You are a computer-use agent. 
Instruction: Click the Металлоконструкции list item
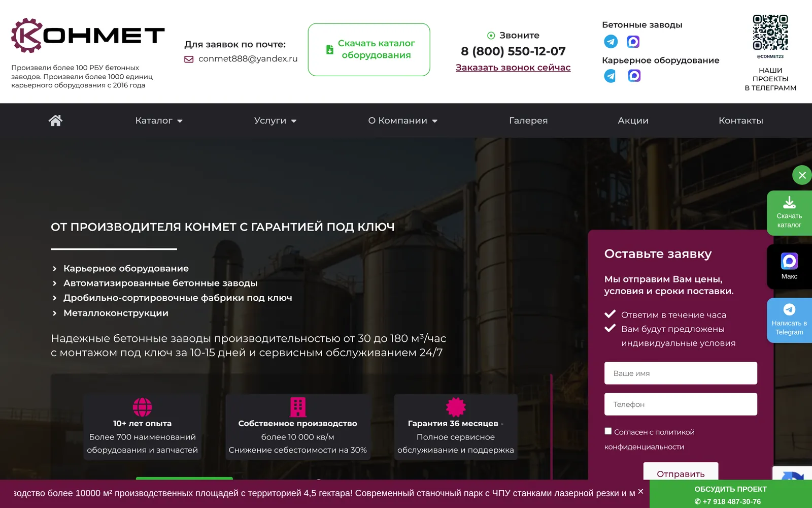[116, 313]
